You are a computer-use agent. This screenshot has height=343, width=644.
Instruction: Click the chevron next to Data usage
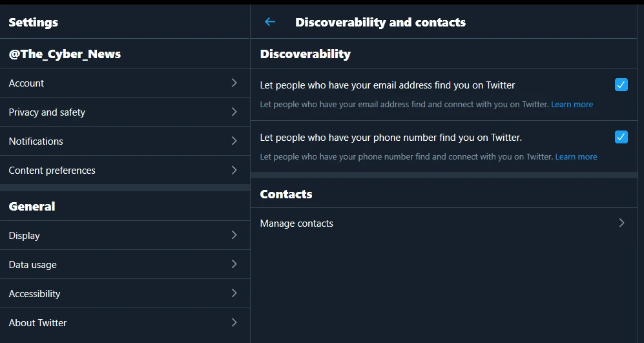tap(234, 264)
